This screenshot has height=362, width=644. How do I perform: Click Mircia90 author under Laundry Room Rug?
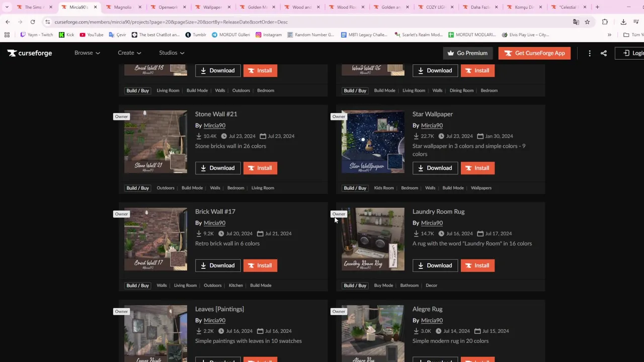[432, 223]
